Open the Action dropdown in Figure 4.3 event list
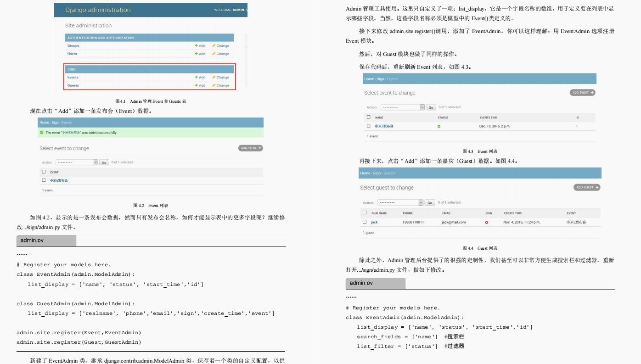The image size is (641, 364). (403, 107)
